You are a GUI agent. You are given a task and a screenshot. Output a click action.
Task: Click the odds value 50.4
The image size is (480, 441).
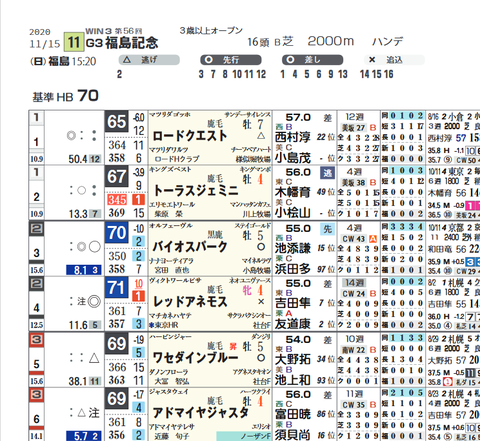click(78, 159)
